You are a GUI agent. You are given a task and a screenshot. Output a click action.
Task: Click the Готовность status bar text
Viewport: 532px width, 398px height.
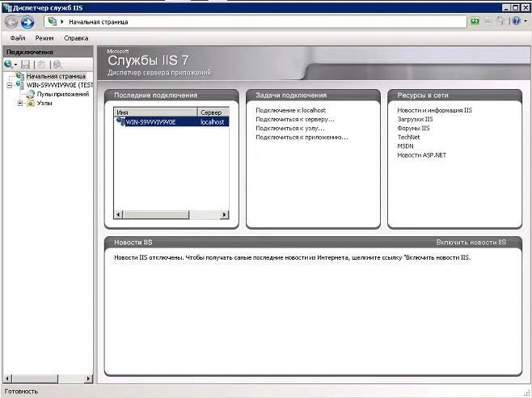click(21, 392)
